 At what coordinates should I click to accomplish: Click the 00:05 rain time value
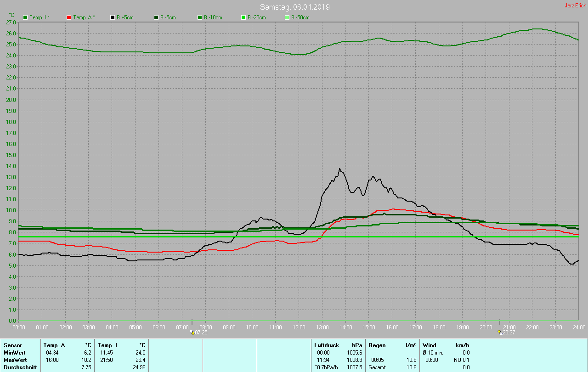(x=378, y=360)
